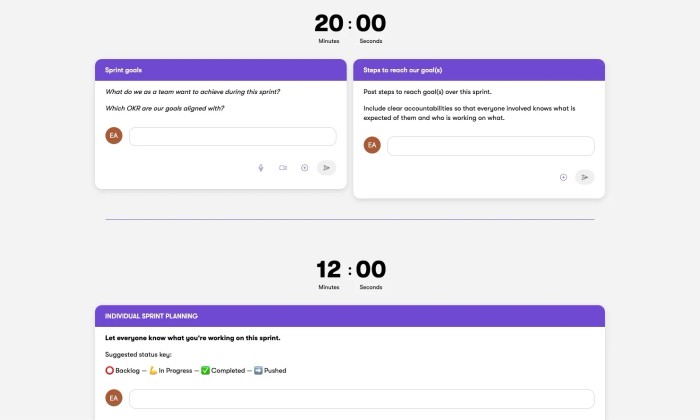Click the INDIVIDUAL SPRINT PLANNING header
The image size is (700, 420).
click(350, 316)
